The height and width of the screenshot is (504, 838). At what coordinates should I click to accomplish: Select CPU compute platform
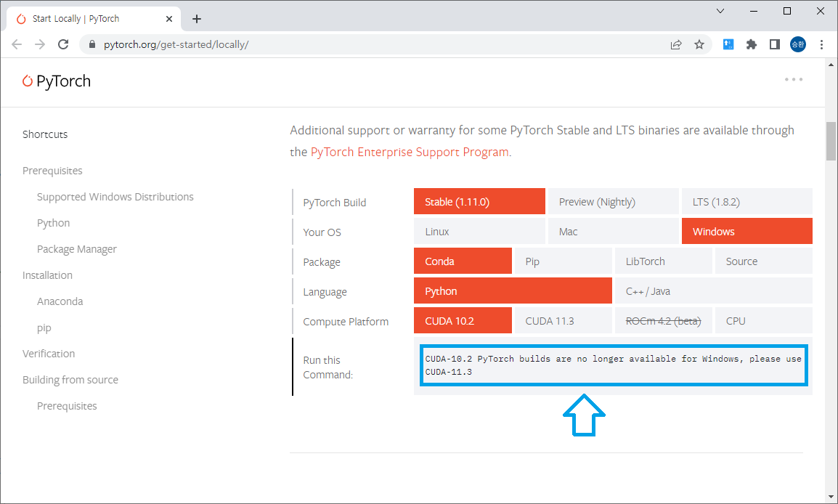(764, 321)
